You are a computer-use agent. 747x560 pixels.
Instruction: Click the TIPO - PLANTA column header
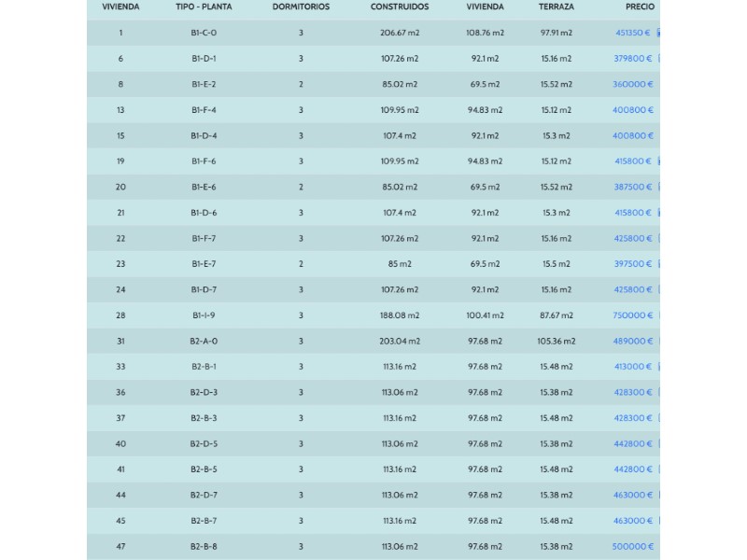[x=204, y=7]
